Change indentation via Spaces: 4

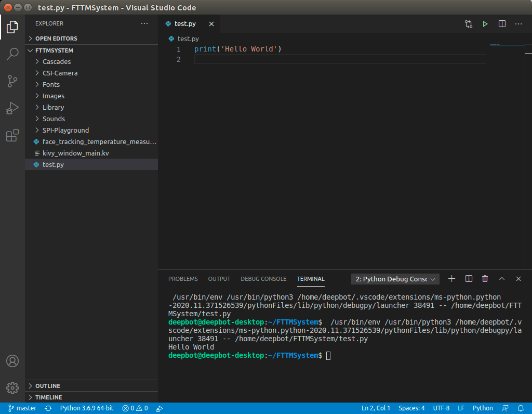click(x=411, y=408)
